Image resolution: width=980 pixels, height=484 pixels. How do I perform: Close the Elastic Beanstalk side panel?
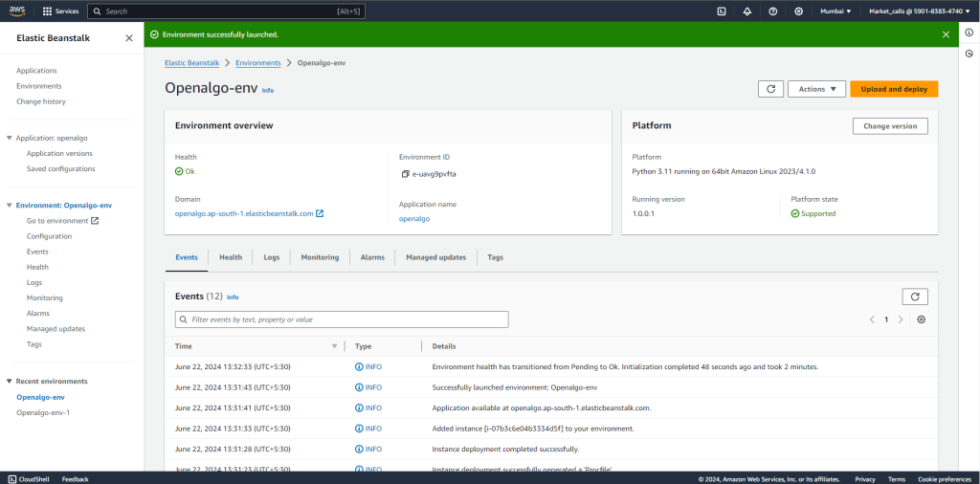(129, 38)
